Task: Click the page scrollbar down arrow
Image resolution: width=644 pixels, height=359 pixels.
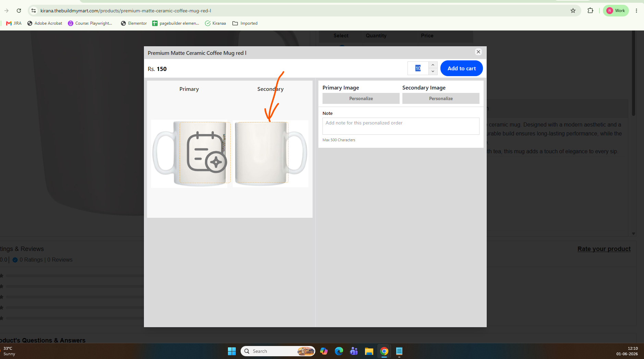Action: point(633,234)
